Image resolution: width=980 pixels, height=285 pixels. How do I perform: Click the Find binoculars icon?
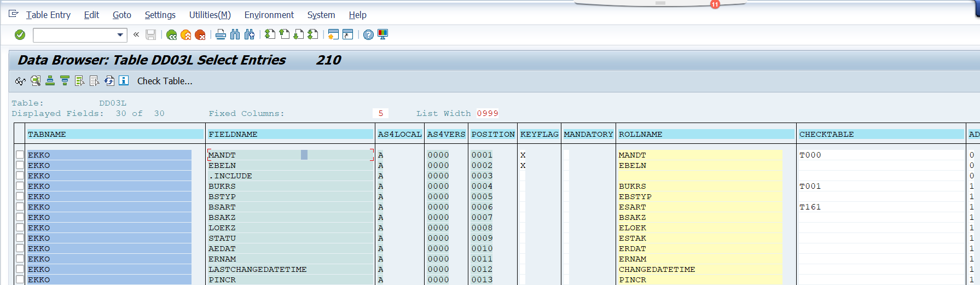235,35
